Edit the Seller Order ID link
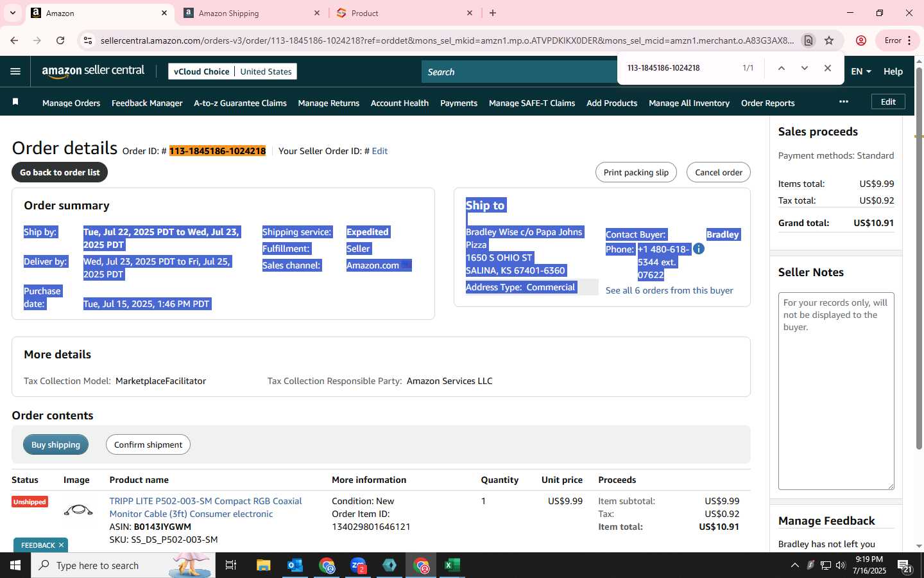 click(x=380, y=151)
